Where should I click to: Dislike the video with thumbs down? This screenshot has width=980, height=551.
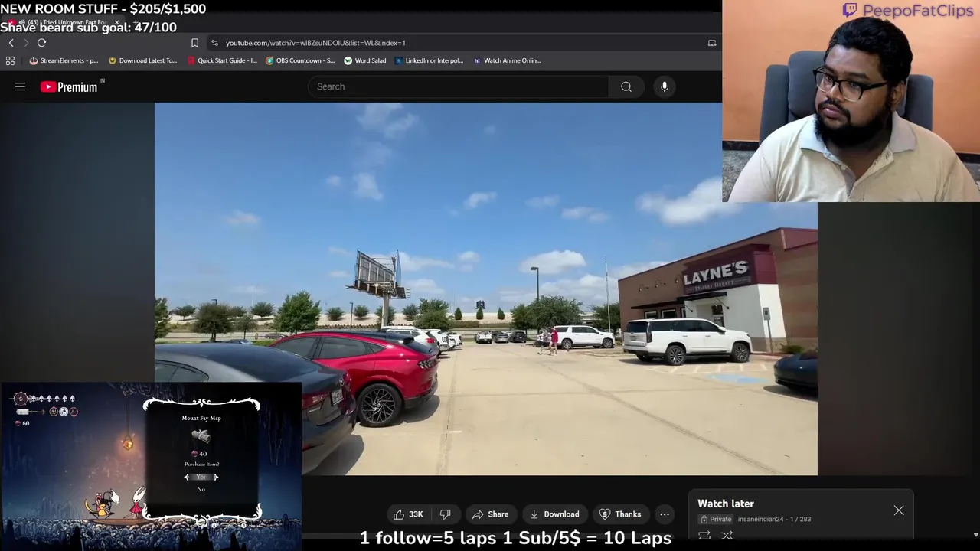click(x=445, y=514)
